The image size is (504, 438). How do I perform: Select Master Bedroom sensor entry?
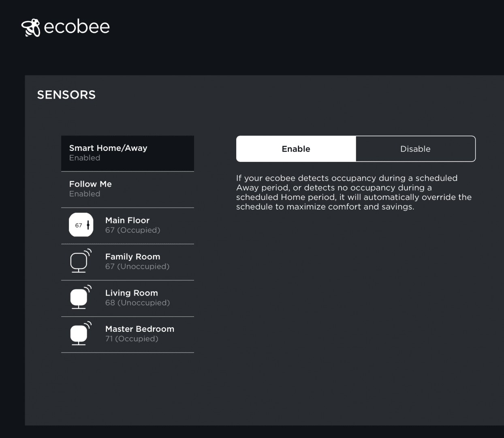tap(128, 334)
